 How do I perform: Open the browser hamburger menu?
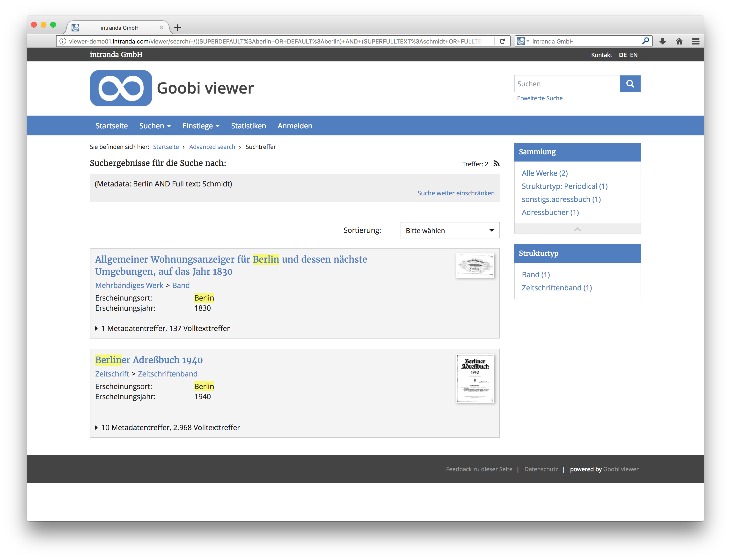click(696, 41)
